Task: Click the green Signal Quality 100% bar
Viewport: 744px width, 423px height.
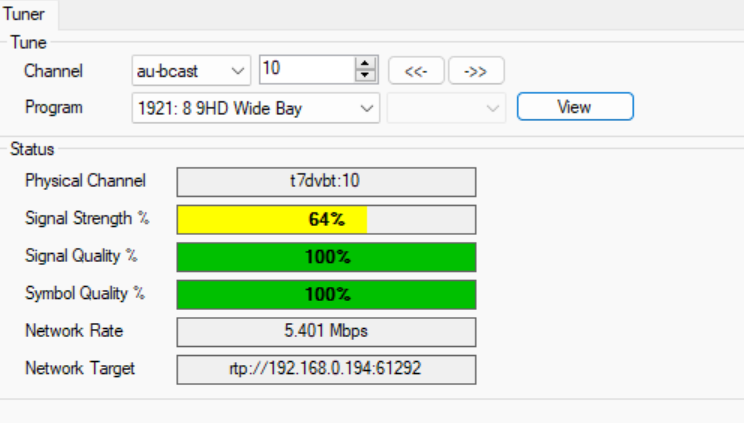Action: coord(326,257)
